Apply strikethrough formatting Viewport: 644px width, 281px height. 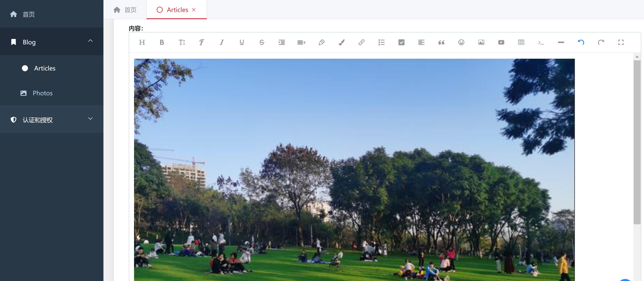262,42
